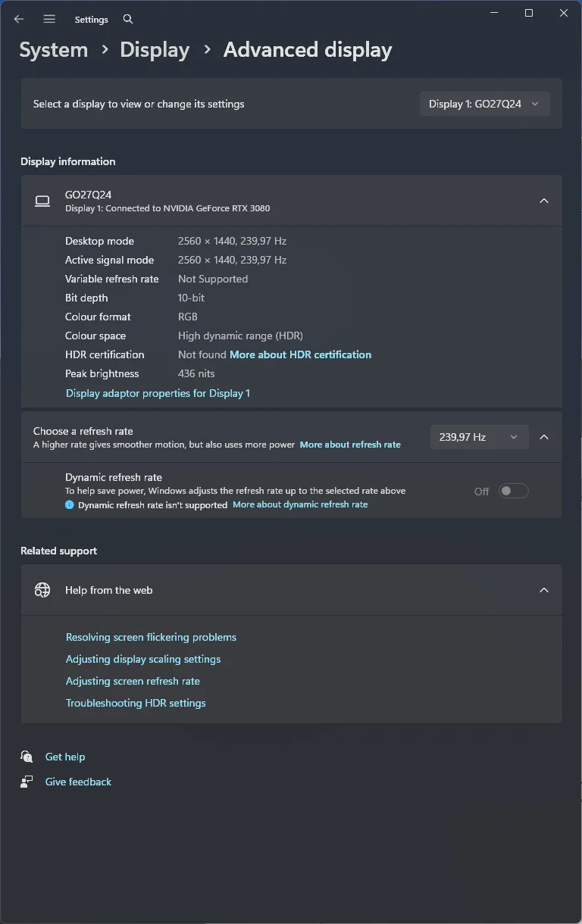Open More about HDR certification link

[300, 354]
